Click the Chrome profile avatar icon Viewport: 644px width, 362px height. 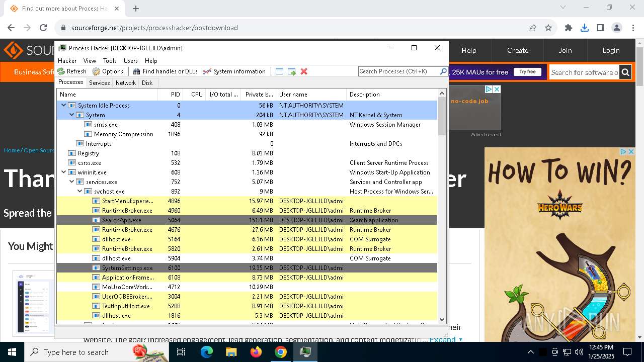(617, 28)
